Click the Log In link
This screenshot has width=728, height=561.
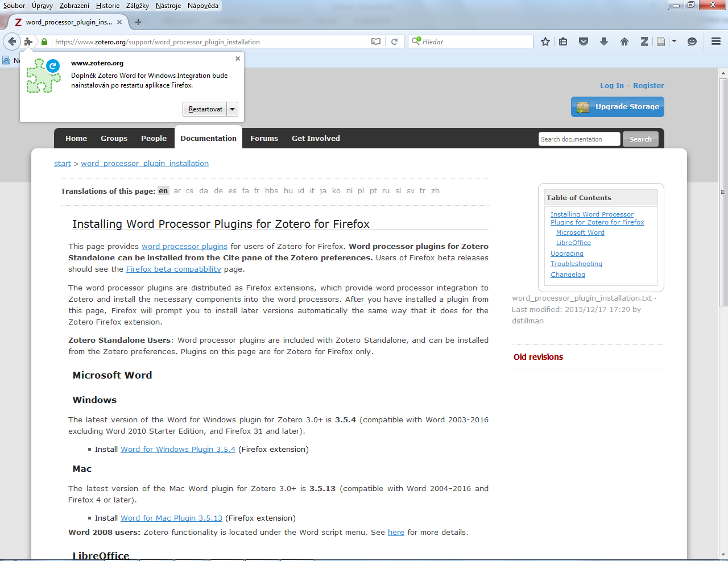click(x=612, y=86)
